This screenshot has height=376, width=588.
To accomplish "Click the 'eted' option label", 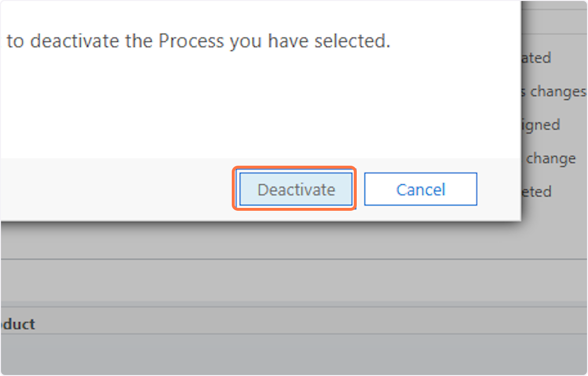I will tap(537, 191).
